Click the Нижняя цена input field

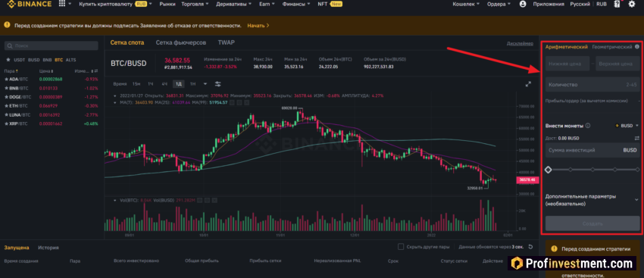(567, 64)
